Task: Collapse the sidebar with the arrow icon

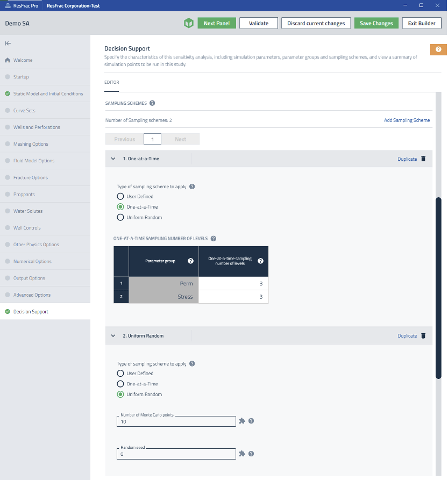Action: pos(8,44)
